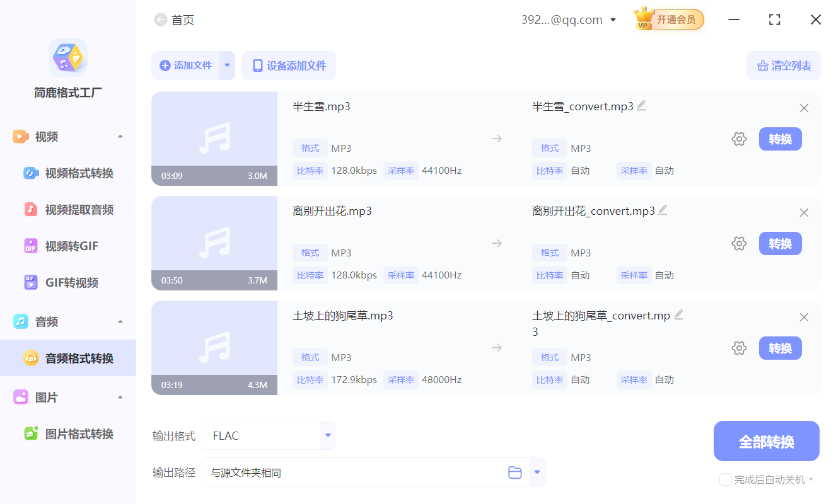The width and height of the screenshot is (836, 504).
Task: Open the 392...@qq.com account dropdown
Action: [613, 20]
